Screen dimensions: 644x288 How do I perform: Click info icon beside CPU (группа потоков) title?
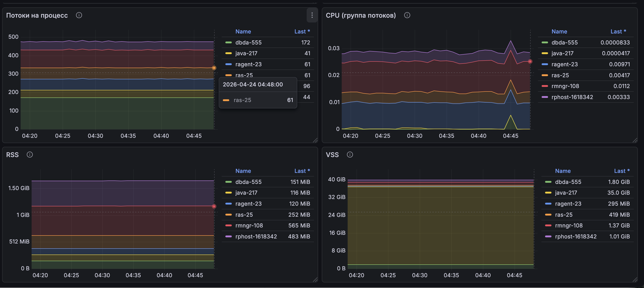point(407,15)
